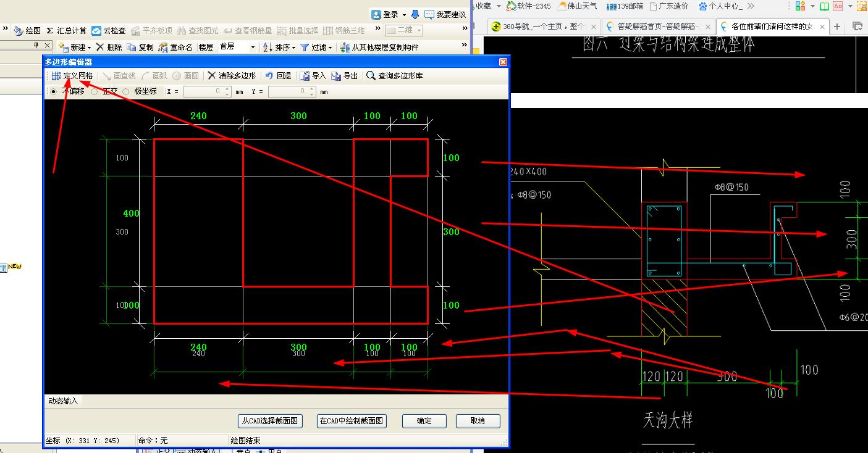Select the 画直线 draw line tool
Viewport: 868px width, 453px height.
point(119,75)
